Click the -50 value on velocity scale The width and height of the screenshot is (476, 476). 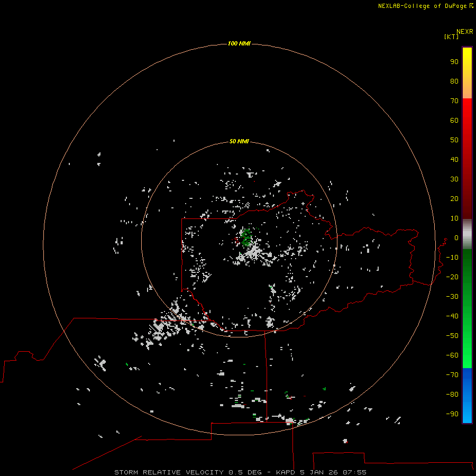coord(452,336)
